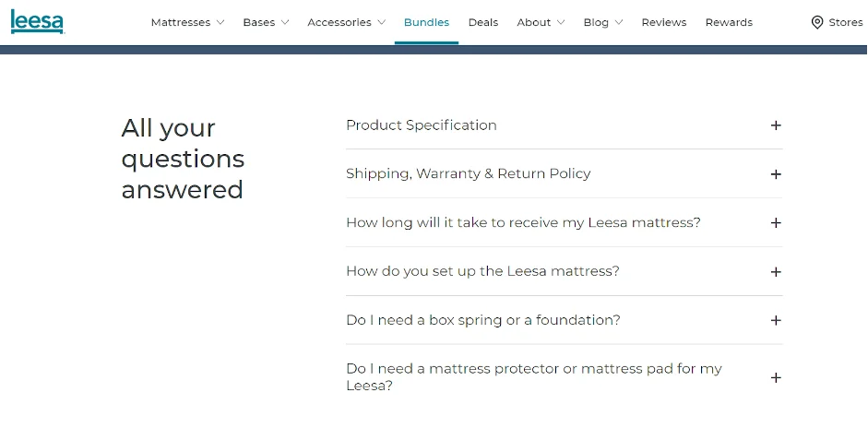
Task: Open the Mattresses dropdown menu
Action: click(187, 22)
